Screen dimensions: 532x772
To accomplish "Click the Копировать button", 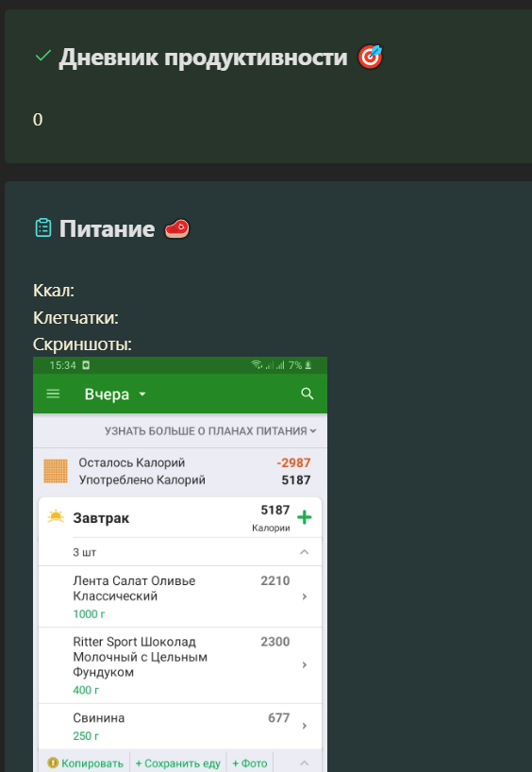I will tap(85, 764).
